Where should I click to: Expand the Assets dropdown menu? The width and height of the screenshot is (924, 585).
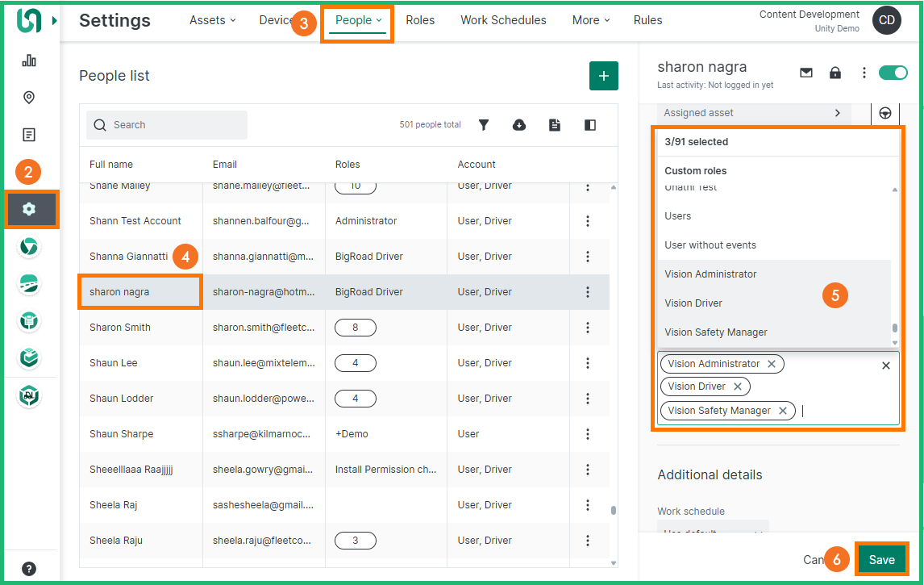point(213,20)
